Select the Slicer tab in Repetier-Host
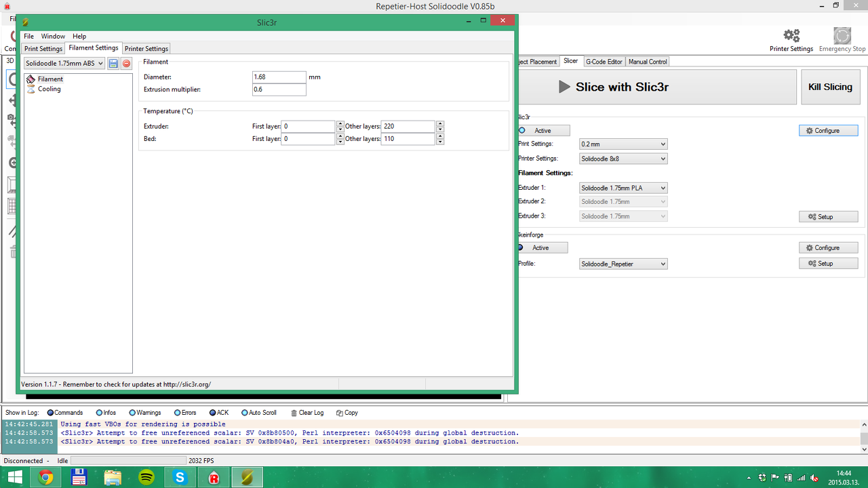 (571, 61)
